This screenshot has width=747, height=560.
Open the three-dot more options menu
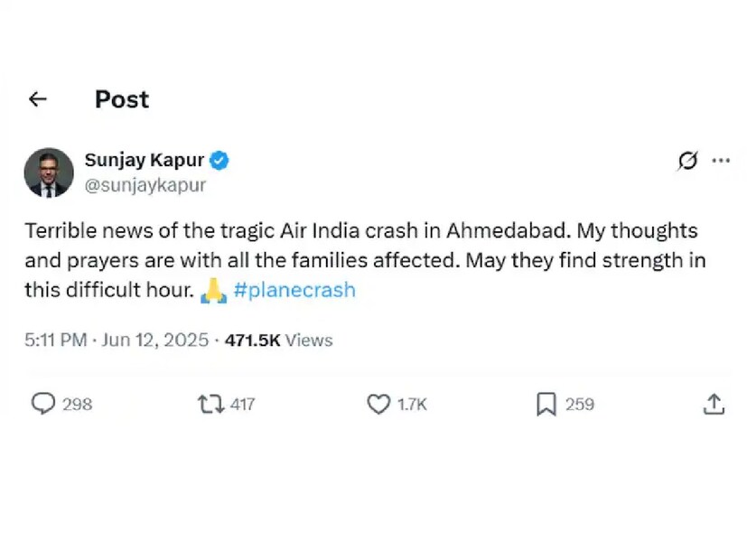721,161
